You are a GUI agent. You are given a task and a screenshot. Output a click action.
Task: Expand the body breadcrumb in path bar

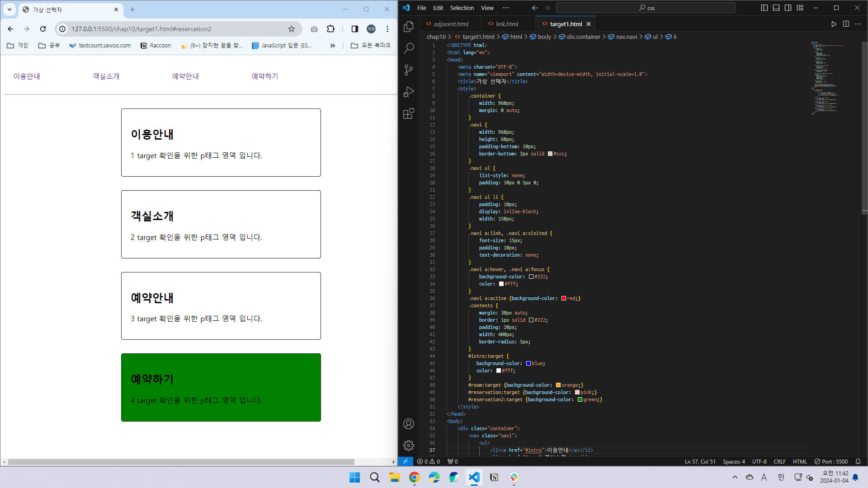pos(544,37)
